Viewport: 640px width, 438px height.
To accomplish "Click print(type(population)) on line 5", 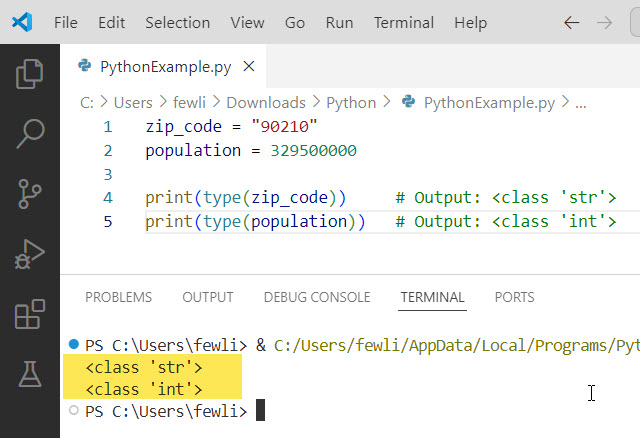I will pyautogui.click(x=256, y=222).
